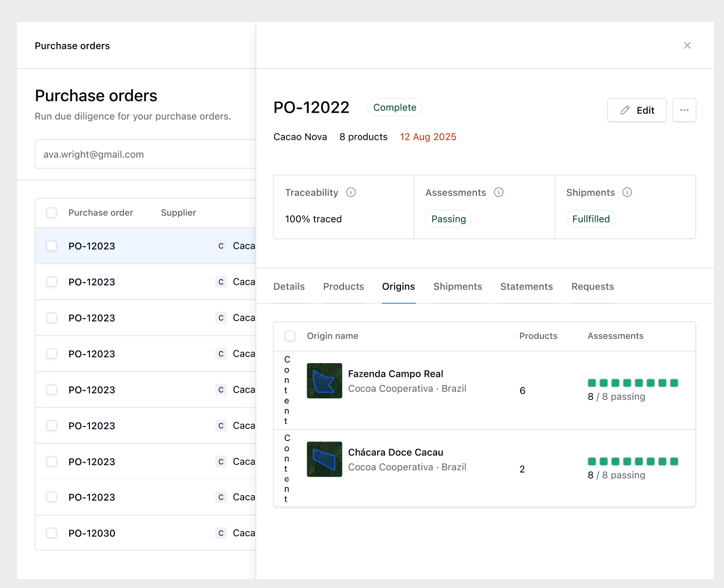This screenshot has height=588, width=724.
Task: Click the Shipments info icon
Action: coord(627,192)
